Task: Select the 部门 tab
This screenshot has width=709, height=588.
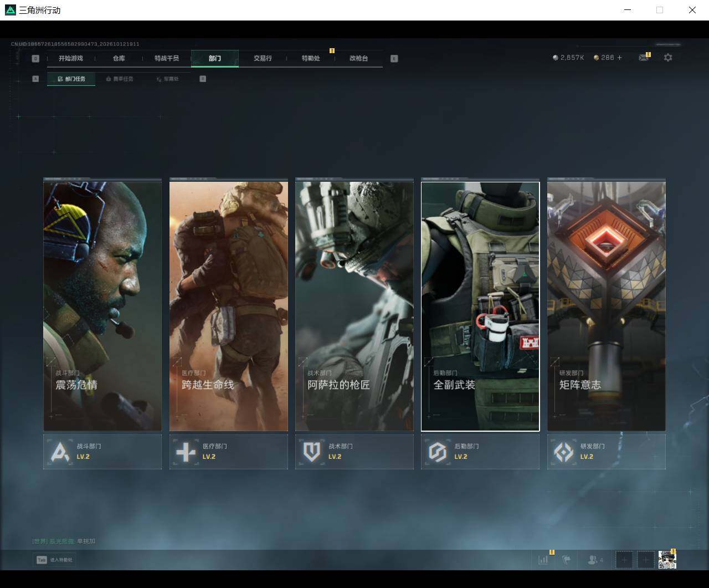Action: (x=215, y=58)
